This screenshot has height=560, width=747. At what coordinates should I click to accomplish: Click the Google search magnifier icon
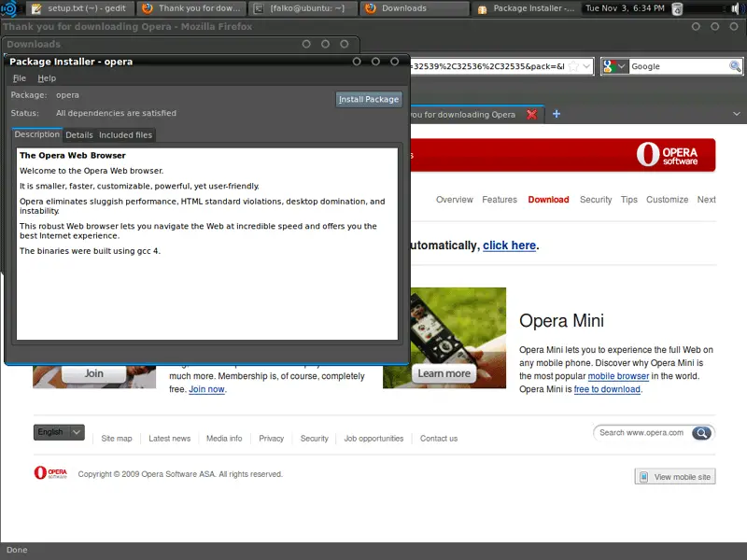(x=735, y=66)
